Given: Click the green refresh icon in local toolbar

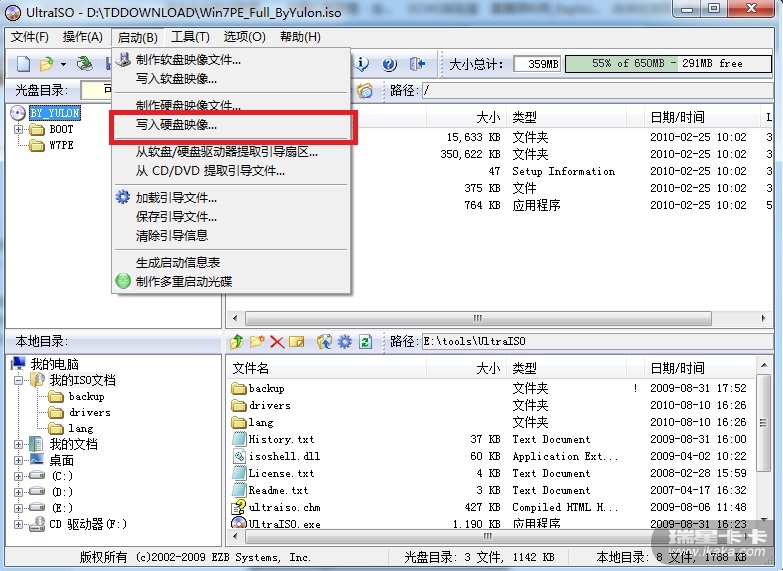Looking at the screenshot, I should click(x=366, y=342).
